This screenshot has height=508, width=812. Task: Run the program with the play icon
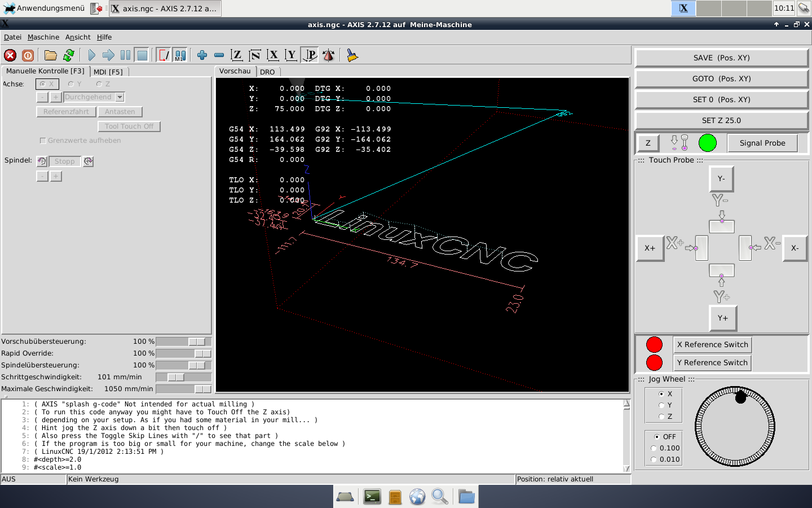click(x=91, y=55)
